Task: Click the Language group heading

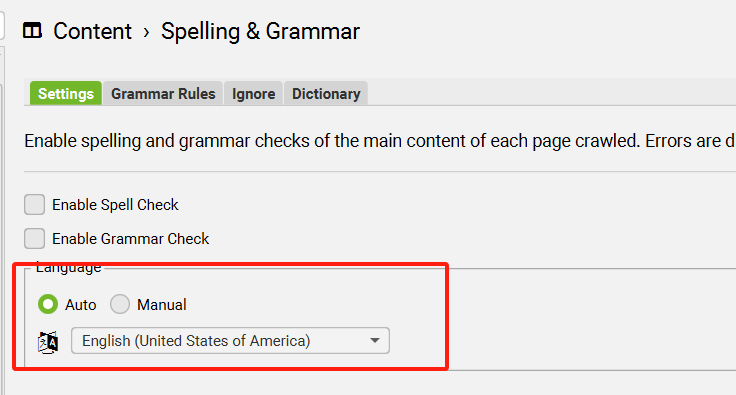Action: (69, 267)
